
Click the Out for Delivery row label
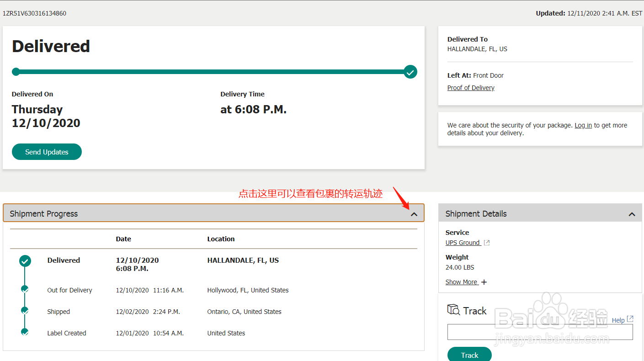click(69, 290)
